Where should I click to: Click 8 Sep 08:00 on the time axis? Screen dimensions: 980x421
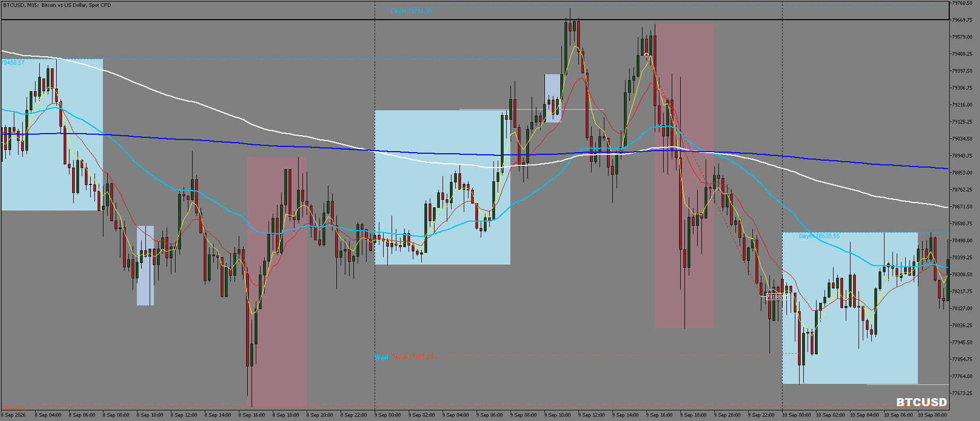116,415
